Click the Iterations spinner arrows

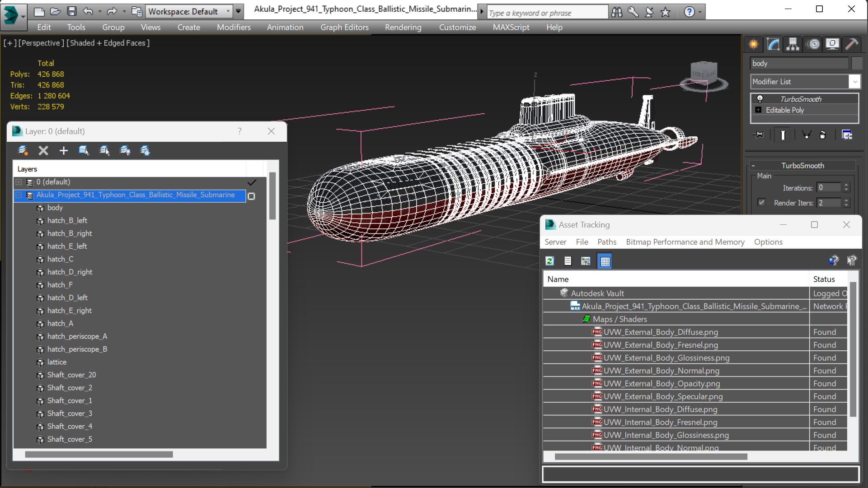click(x=846, y=187)
